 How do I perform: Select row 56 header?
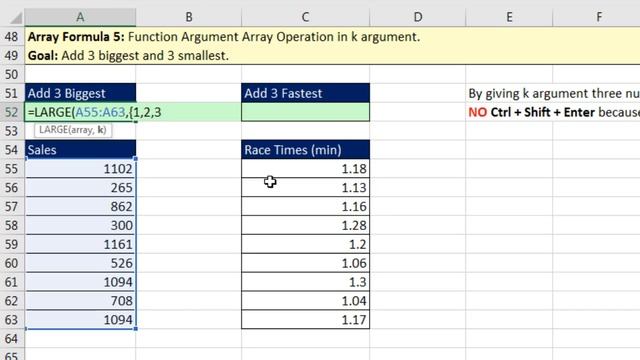12,187
